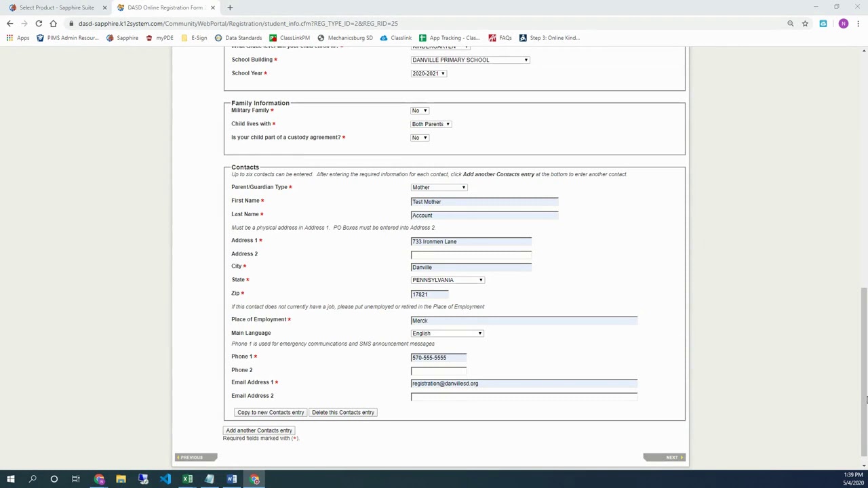Open the Military Family dropdown

420,110
